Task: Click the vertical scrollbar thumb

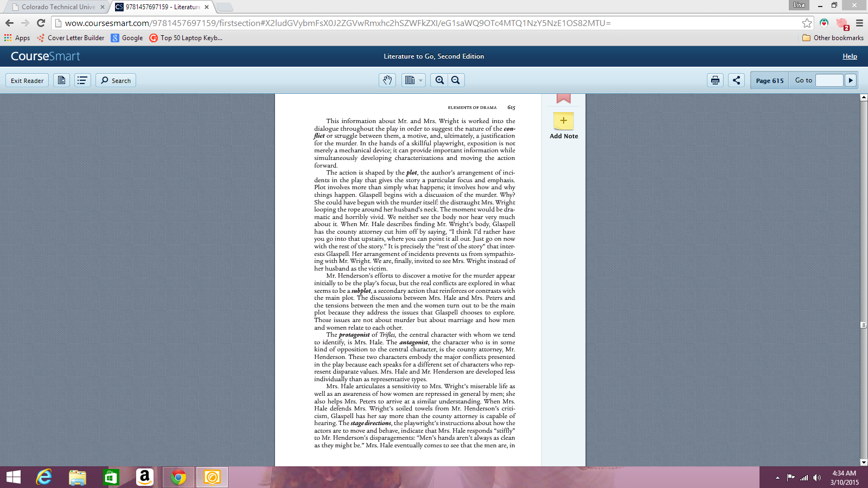Action: pyautogui.click(x=864, y=325)
